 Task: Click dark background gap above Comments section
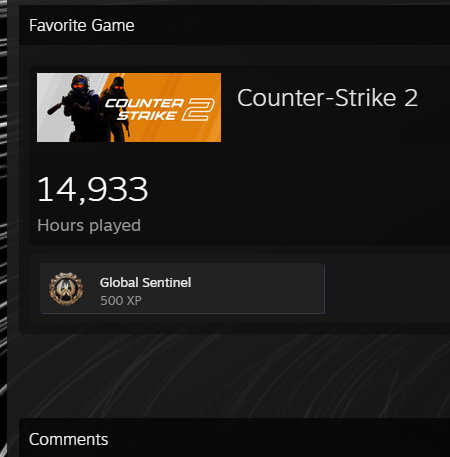[233, 376]
